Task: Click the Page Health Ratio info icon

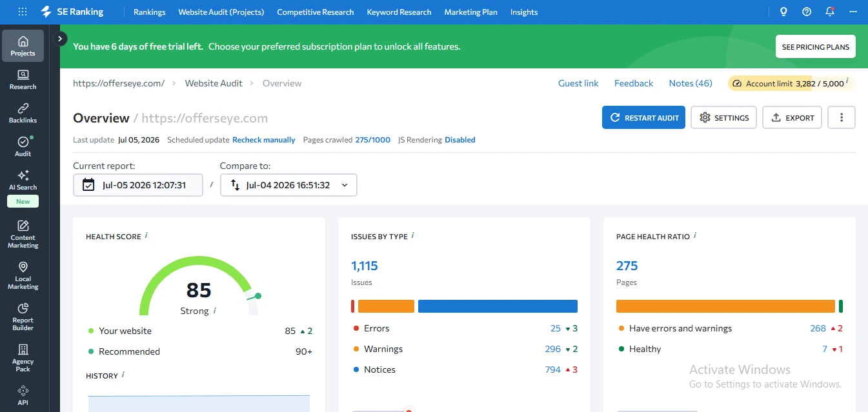Action: pos(696,236)
